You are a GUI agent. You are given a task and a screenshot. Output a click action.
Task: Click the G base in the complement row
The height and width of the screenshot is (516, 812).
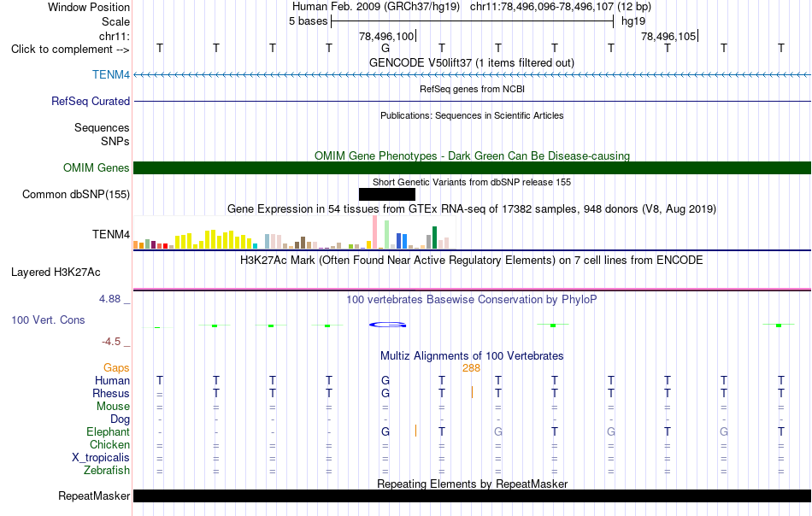point(385,49)
